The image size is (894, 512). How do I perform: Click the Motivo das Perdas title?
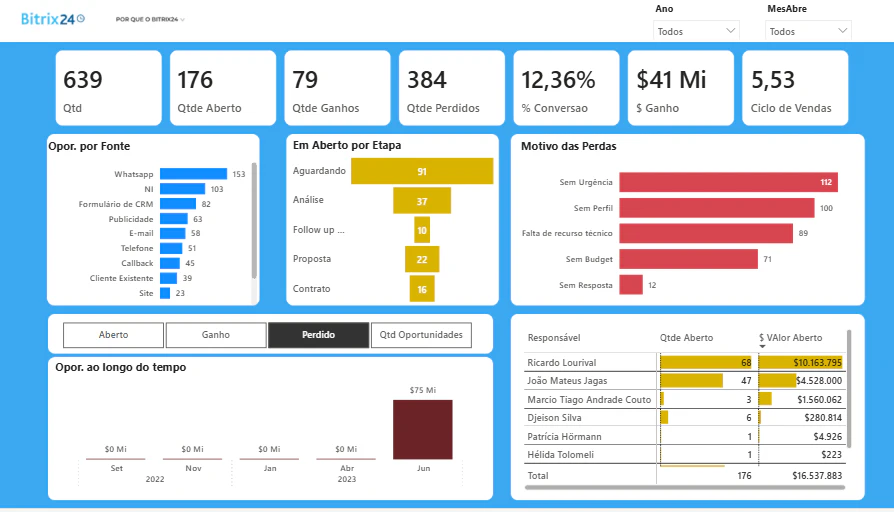568,147
